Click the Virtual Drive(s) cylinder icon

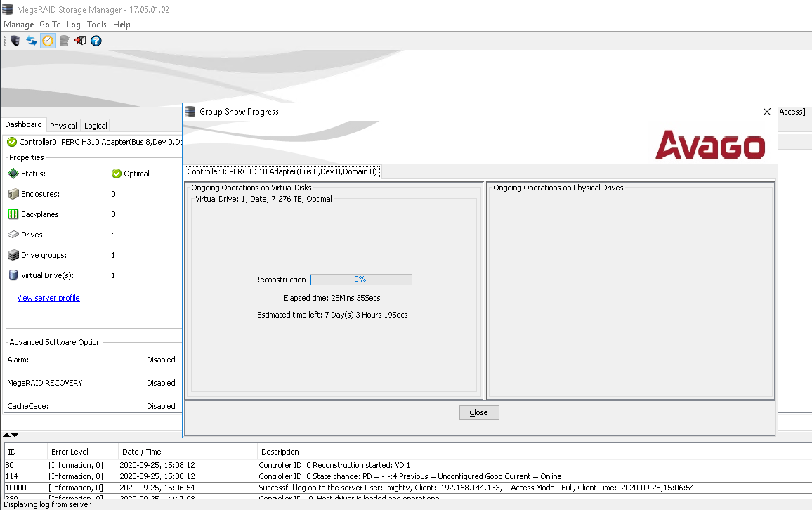13,275
